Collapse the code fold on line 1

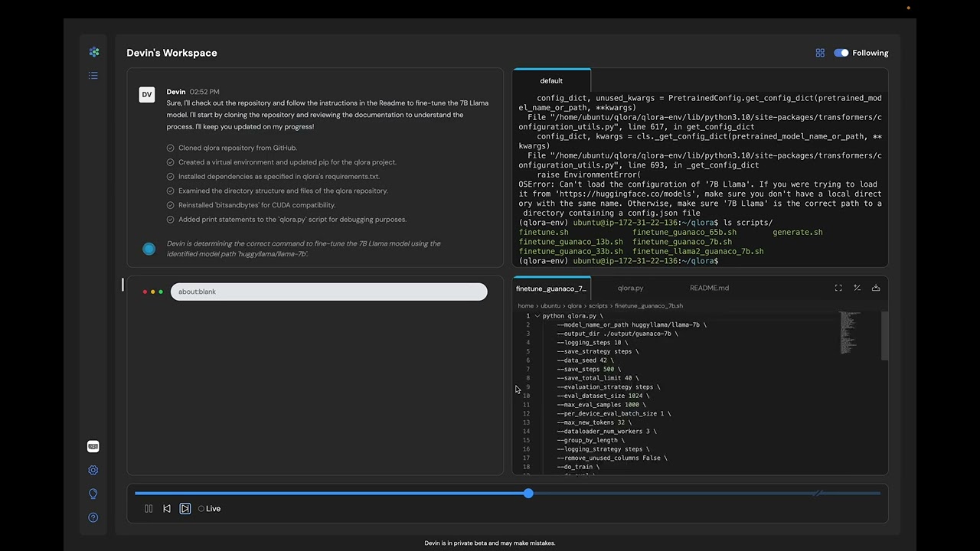537,316
